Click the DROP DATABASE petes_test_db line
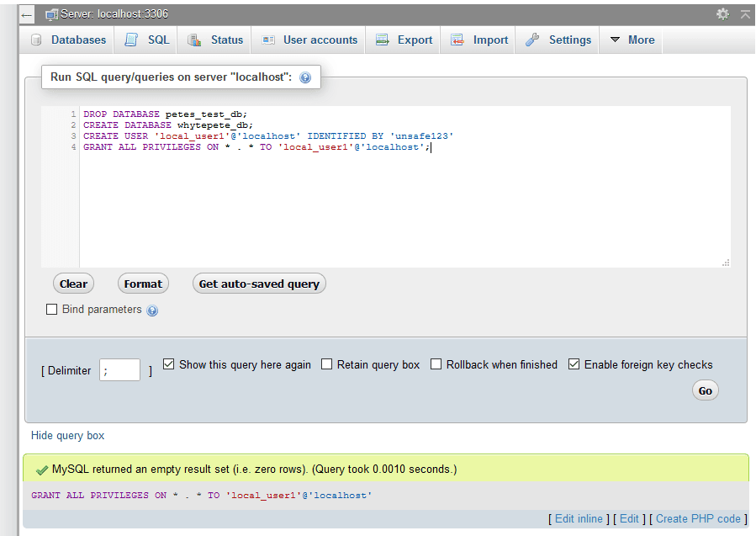This screenshot has width=756, height=536. (165, 114)
